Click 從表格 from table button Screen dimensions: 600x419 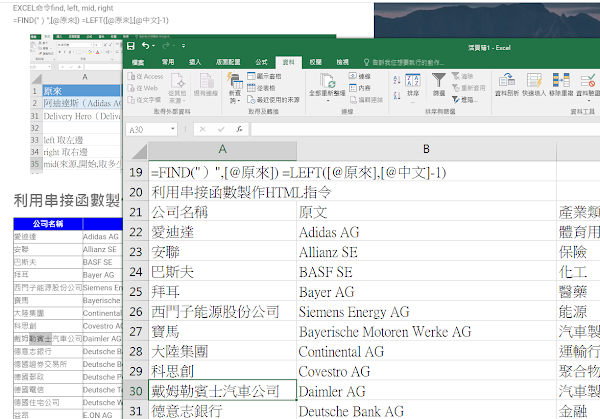click(x=261, y=88)
